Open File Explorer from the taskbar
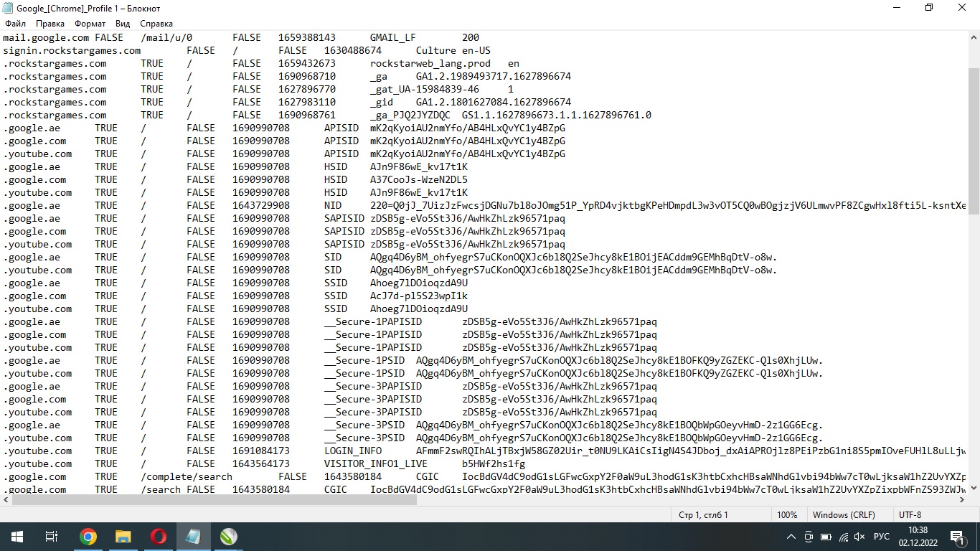 [123, 537]
